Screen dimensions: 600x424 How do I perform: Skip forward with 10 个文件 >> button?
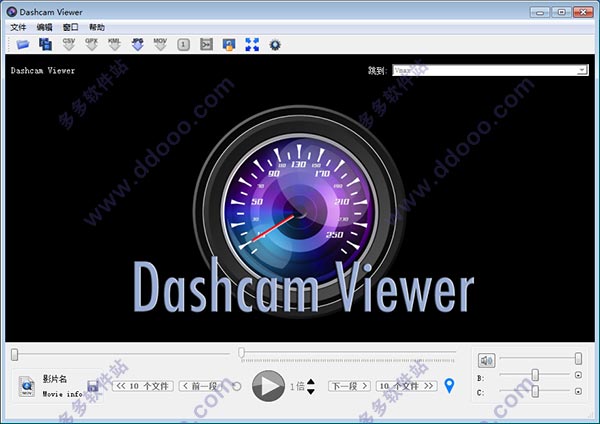point(407,386)
